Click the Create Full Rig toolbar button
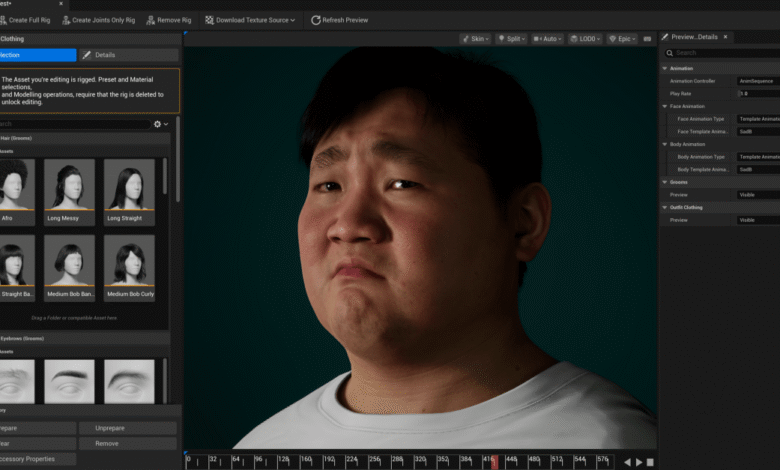Screen dimensions: 780x470 click(x=25, y=20)
